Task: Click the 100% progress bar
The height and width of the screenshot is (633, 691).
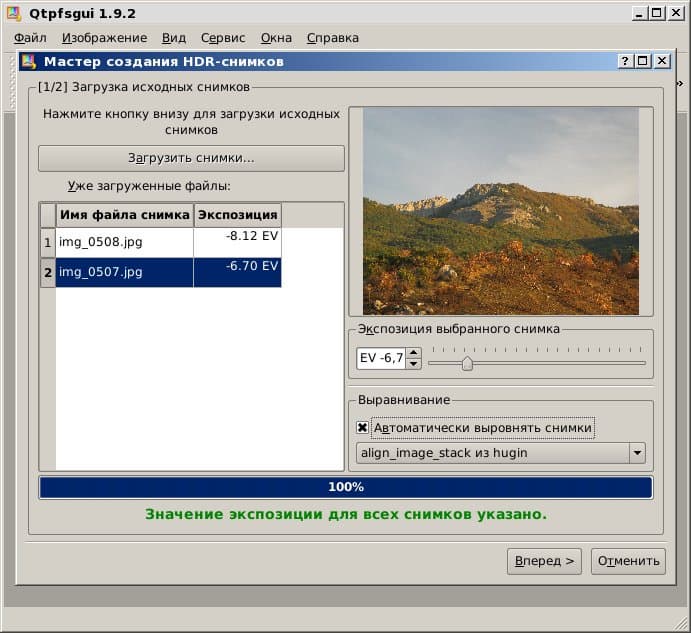Action: [x=346, y=487]
